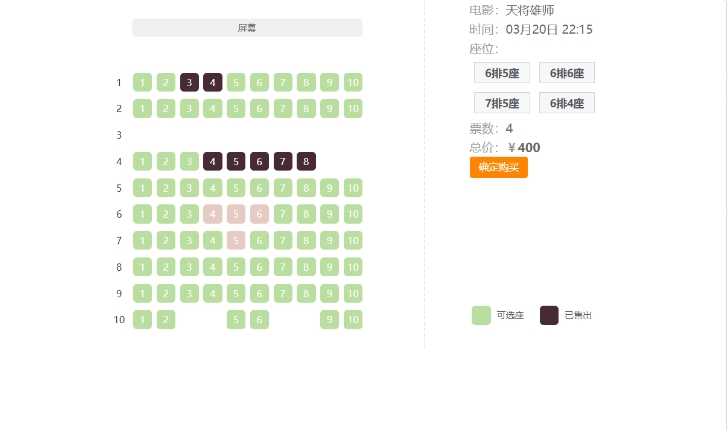Click sold seat 3 in row 1
The width and height of the screenshot is (728, 430).
(189, 83)
